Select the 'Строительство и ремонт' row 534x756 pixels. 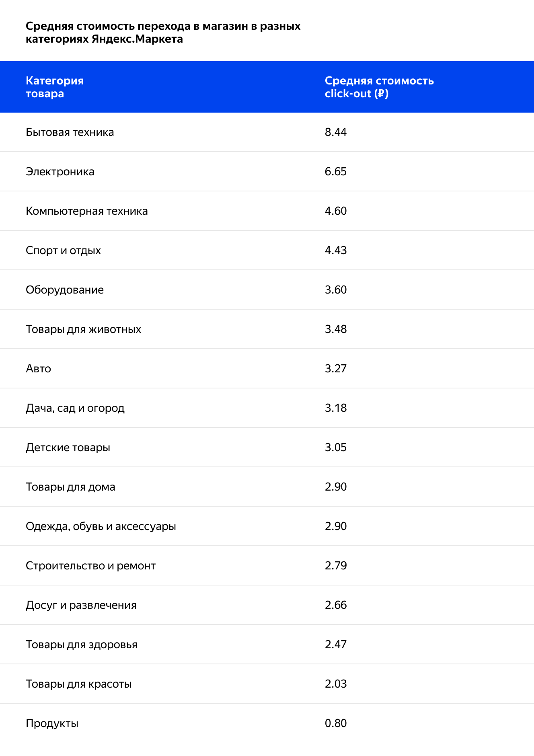[90, 566]
